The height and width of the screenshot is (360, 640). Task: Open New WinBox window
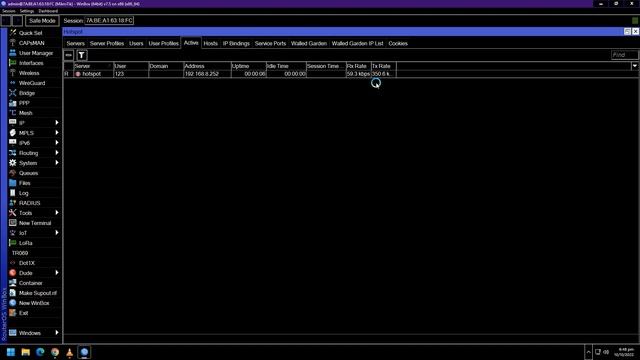pos(34,303)
